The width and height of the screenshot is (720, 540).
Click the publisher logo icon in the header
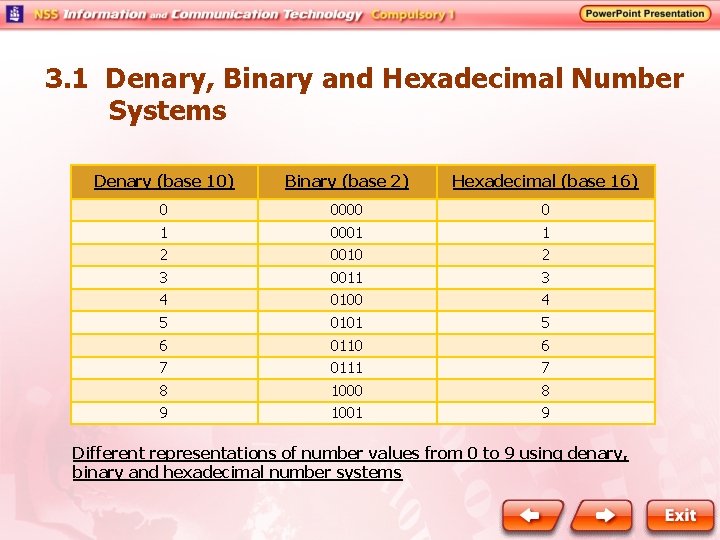click(15, 14)
